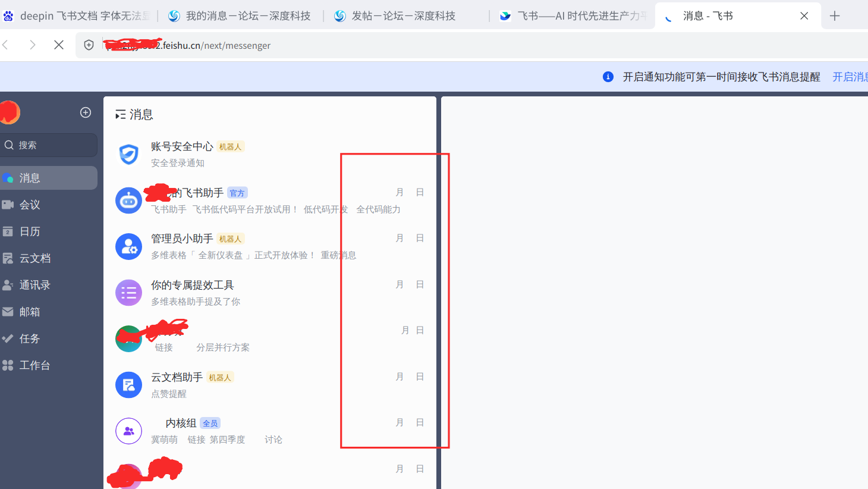The image size is (868, 489).
Task: Click the 安全登录通知 preview text
Action: click(178, 163)
